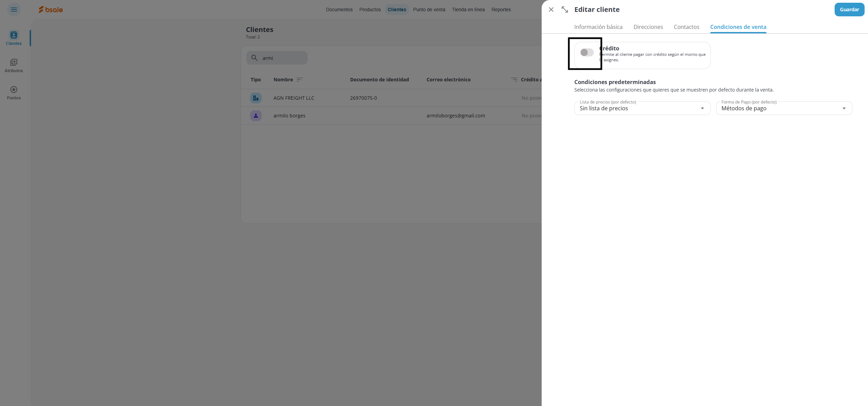
Task: Open Atributos sidebar icon
Action: pos(14,62)
